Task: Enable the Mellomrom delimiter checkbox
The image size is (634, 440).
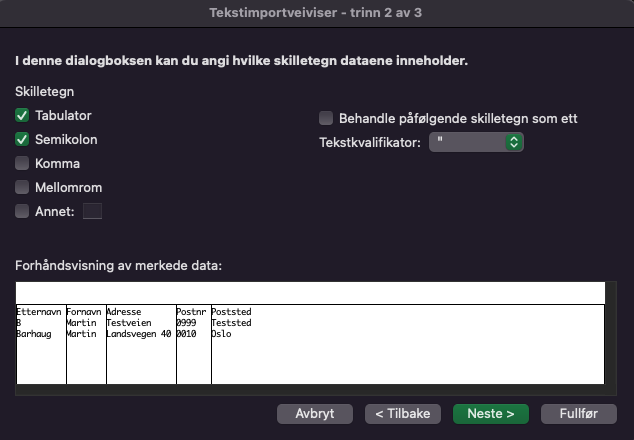Action: click(x=22, y=187)
